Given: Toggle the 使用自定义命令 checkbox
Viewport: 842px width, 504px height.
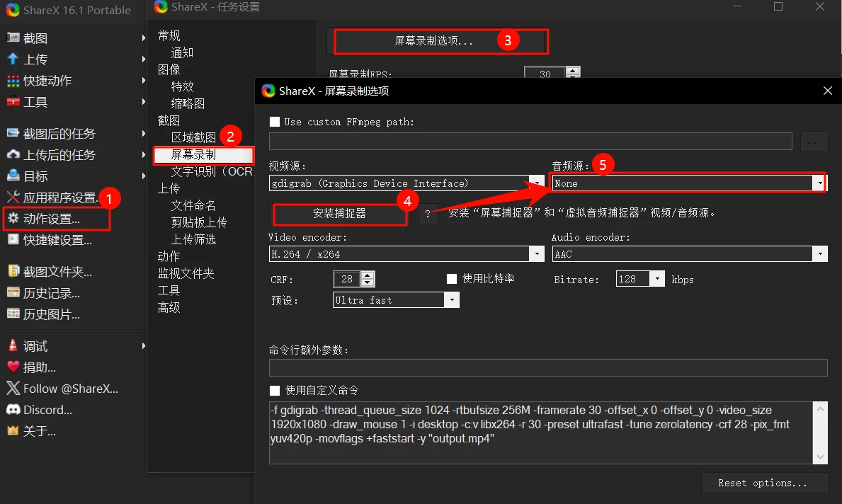Looking at the screenshot, I should point(274,390).
